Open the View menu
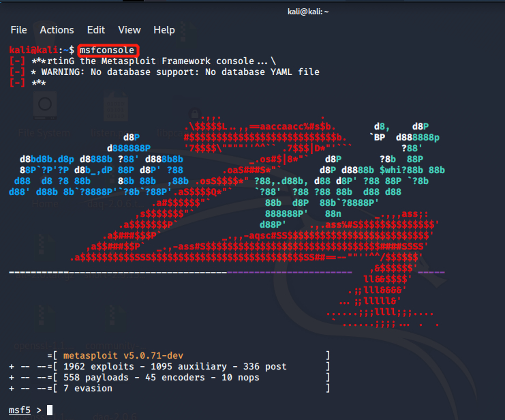Image resolution: width=505 pixels, height=420 pixels. tap(129, 30)
